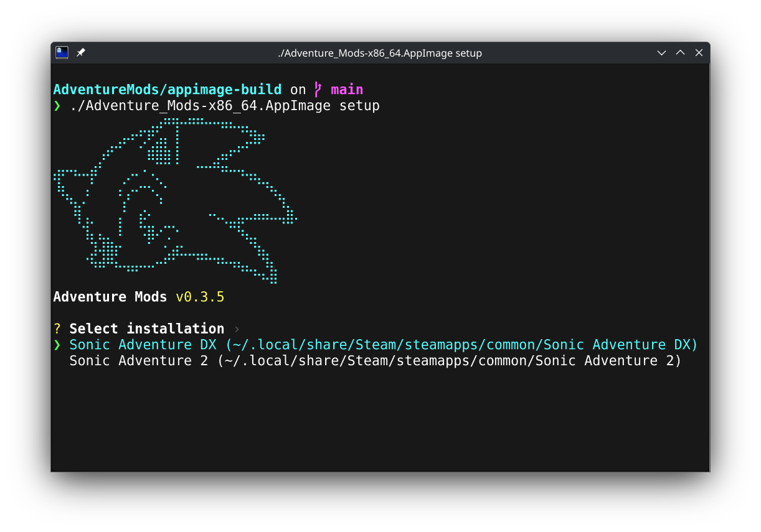Click the AppImage setup command line
This screenshot has height=532, width=761.
click(224, 106)
